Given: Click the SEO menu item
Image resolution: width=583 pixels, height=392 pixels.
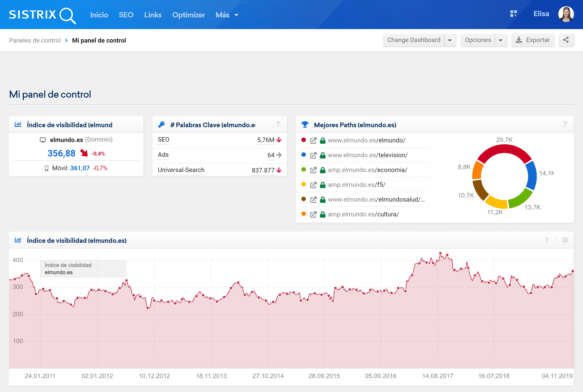Looking at the screenshot, I should [126, 14].
